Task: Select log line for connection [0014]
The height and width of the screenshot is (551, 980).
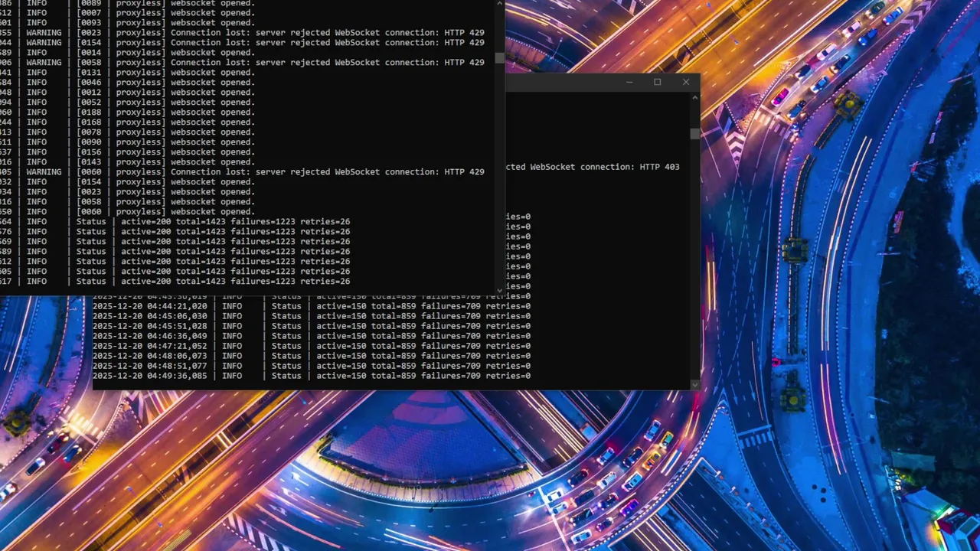Action: 127,53
